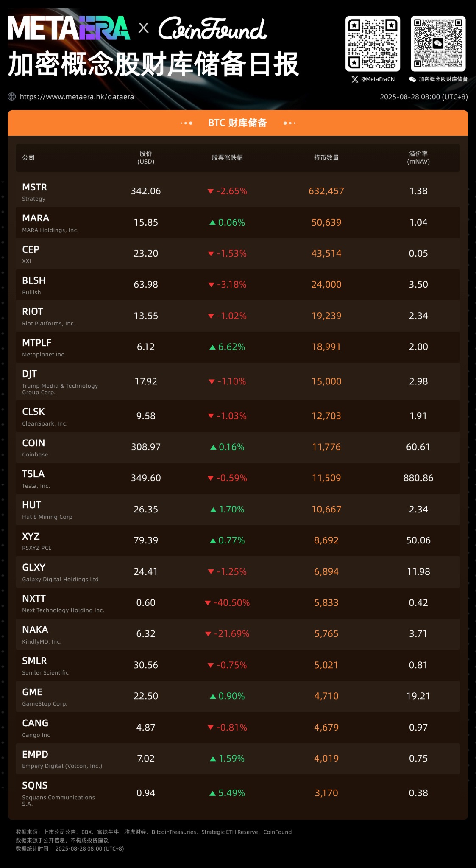Click the green up arrow in the MTPLF row
Viewport: 476px width, 868px height.
[213, 347]
